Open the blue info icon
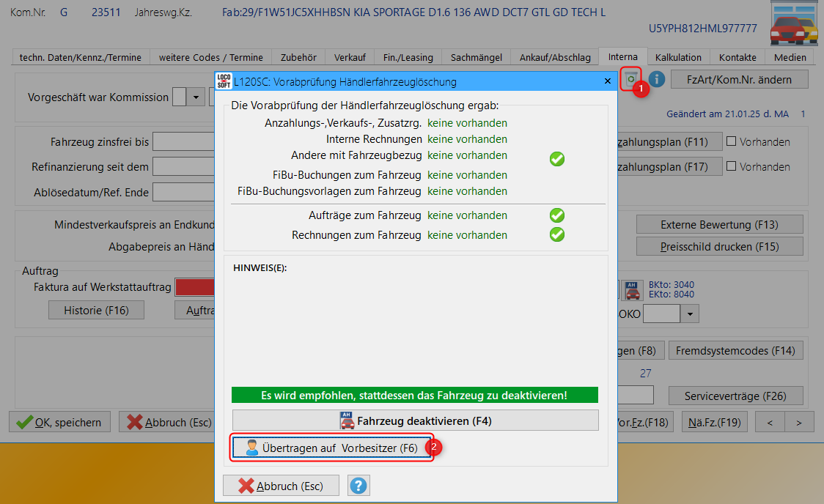 click(657, 79)
